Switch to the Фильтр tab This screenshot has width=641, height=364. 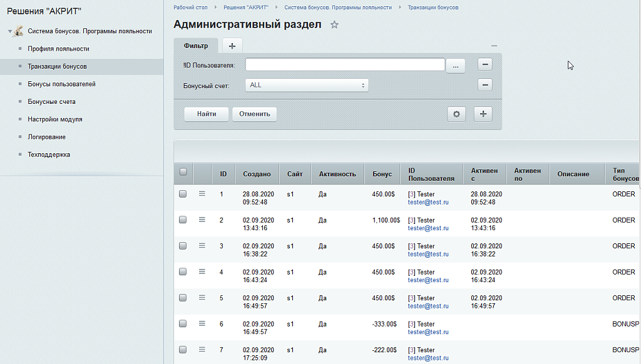[196, 45]
